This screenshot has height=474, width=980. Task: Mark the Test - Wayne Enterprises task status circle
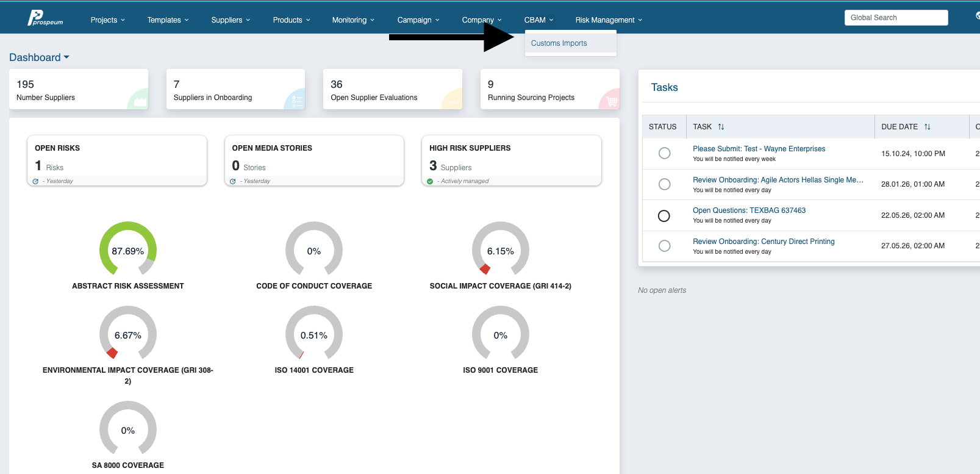[x=665, y=153]
